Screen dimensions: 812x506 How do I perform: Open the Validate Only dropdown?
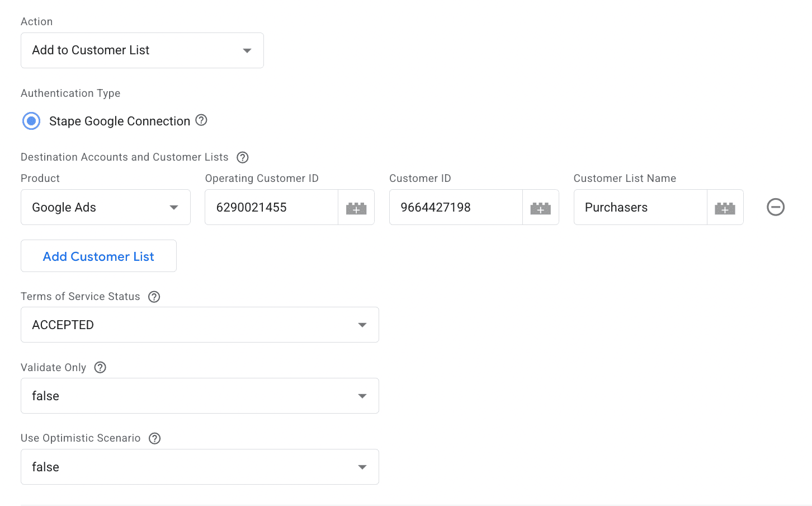click(x=200, y=396)
